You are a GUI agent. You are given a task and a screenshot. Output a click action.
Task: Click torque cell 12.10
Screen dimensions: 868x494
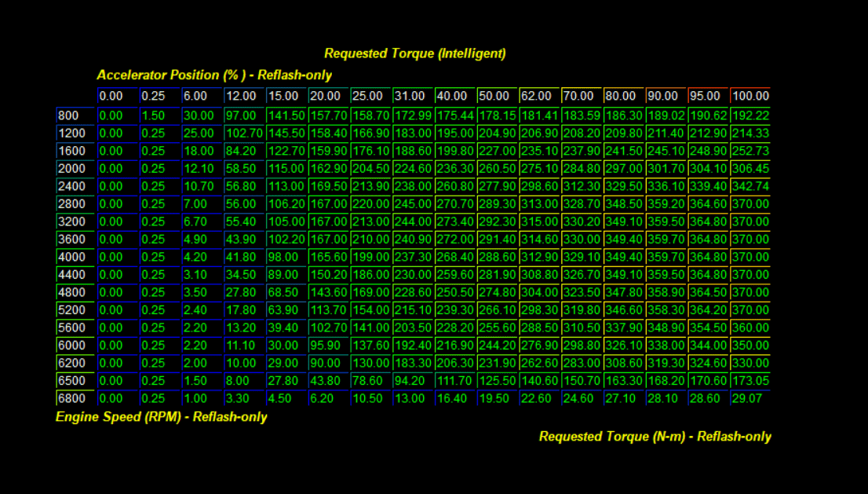pyautogui.click(x=202, y=168)
